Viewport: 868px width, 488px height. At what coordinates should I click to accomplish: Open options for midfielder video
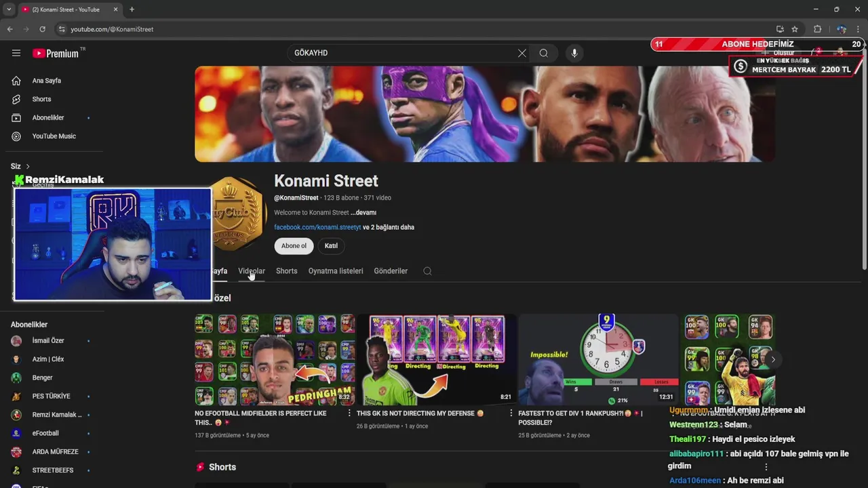350,413
